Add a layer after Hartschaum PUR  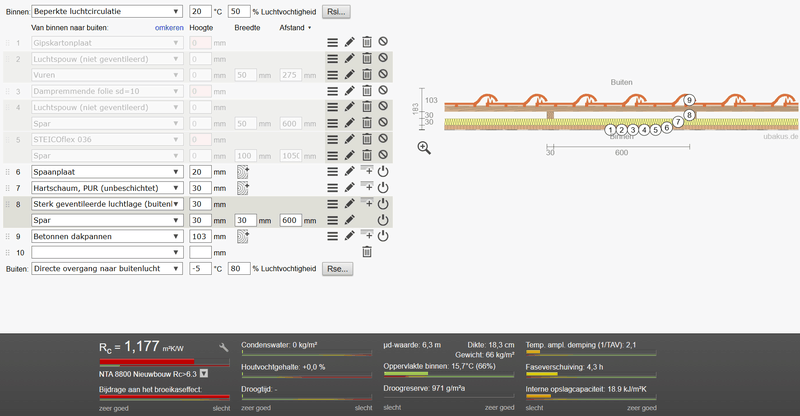(367, 186)
